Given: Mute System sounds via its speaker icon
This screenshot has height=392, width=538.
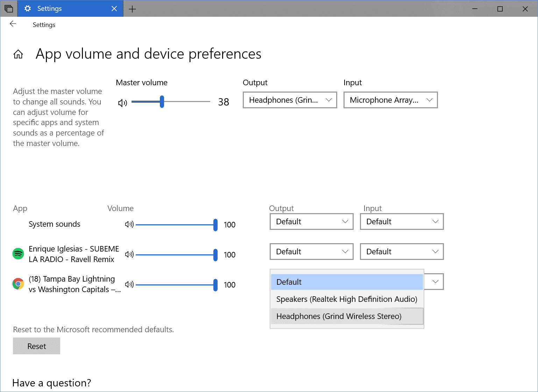Looking at the screenshot, I should [x=129, y=224].
